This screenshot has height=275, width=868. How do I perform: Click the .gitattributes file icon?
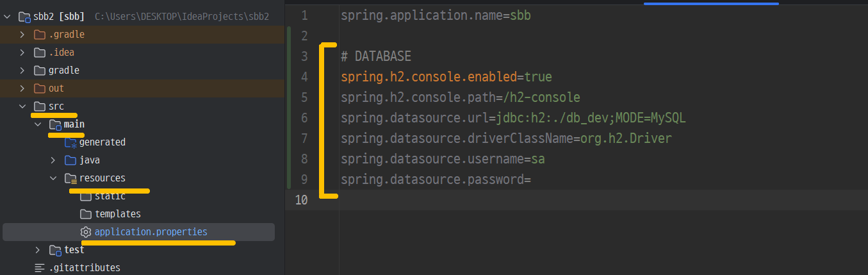40,268
